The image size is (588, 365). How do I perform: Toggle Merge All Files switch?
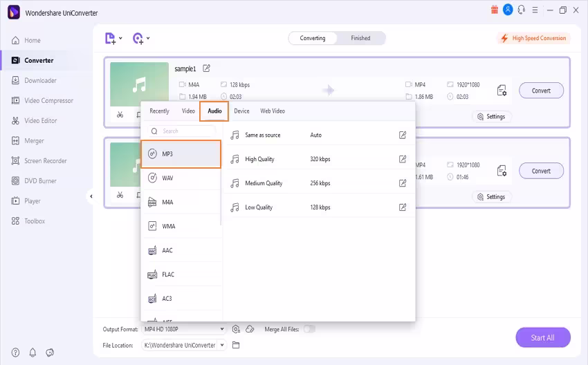(x=309, y=329)
